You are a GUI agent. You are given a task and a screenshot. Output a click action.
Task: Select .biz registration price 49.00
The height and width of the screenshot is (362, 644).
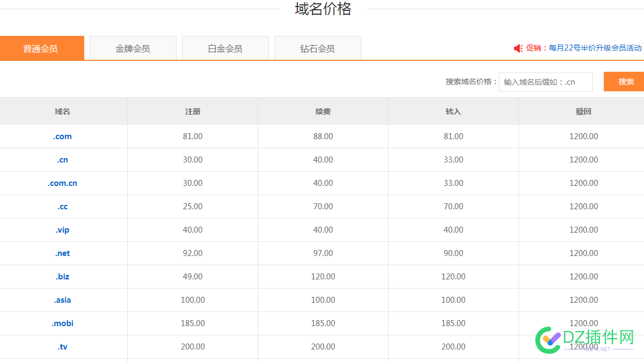point(192,277)
